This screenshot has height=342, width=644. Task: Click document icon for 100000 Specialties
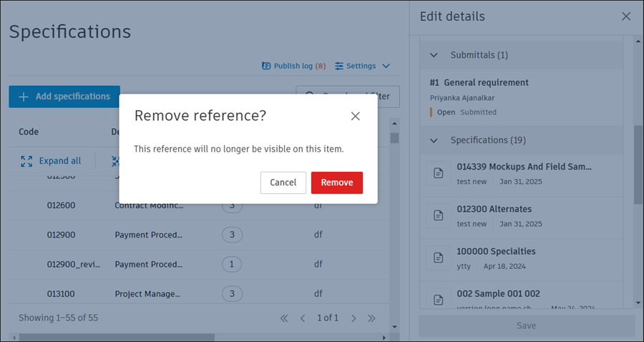tap(439, 258)
